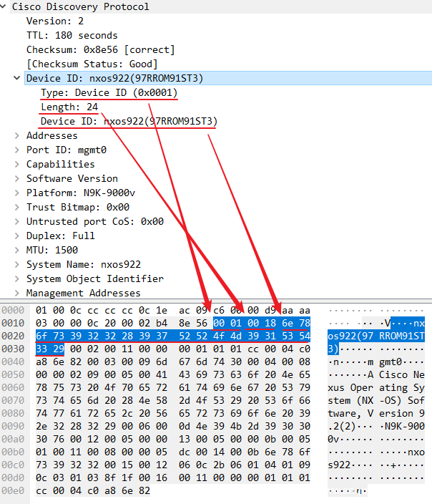The width and height of the screenshot is (432, 504).
Task: Click ASCII text 'tware, V' in bytes pane
Action: tap(350, 413)
